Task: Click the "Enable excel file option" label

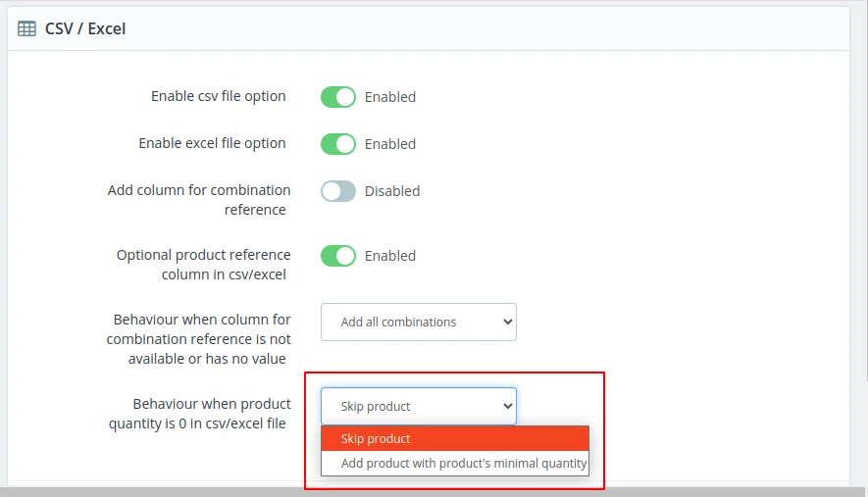Action: tap(212, 143)
